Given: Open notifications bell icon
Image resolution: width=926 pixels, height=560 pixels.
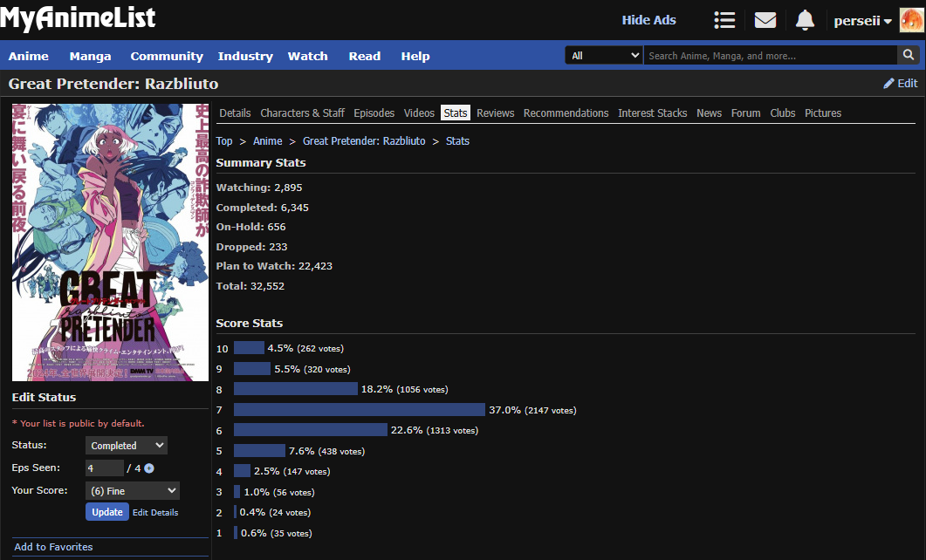Looking at the screenshot, I should 805,20.
